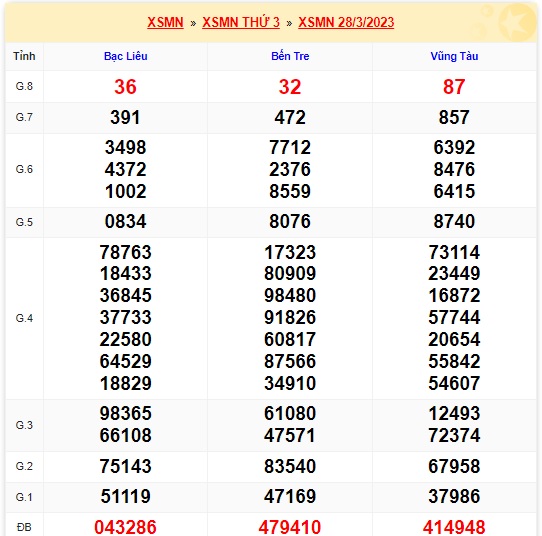Select Bạc Liêu G.8 result 36
The width and height of the screenshot is (542, 536).
125,86
